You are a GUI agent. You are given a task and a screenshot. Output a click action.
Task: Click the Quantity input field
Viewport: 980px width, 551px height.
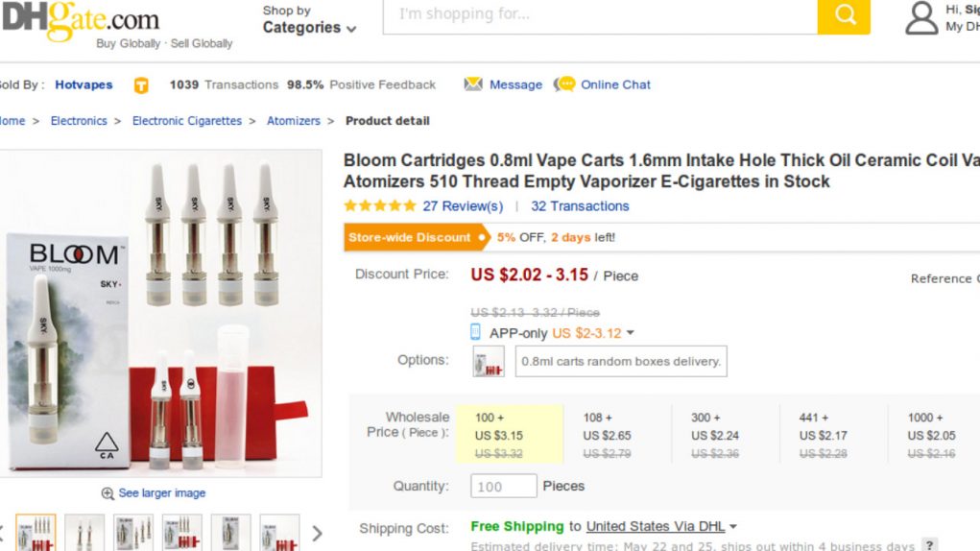(x=503, y=486)
